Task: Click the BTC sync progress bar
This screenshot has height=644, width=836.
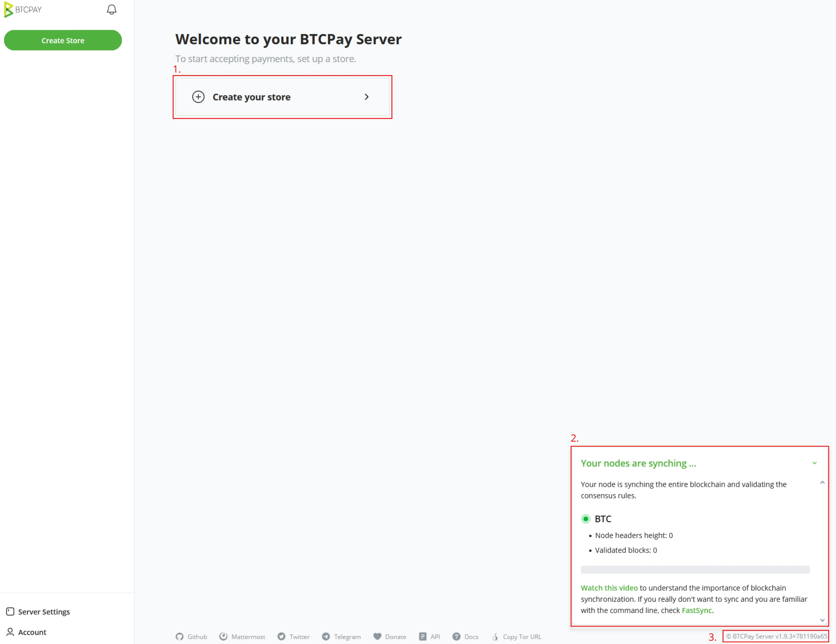Action: click(695, 569)
